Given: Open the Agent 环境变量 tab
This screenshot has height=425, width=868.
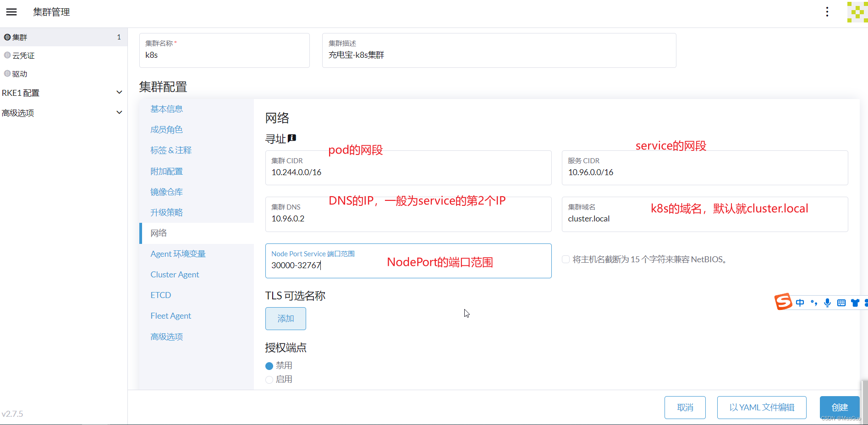Looking at the screenshot, I should [x=197, y=254].
